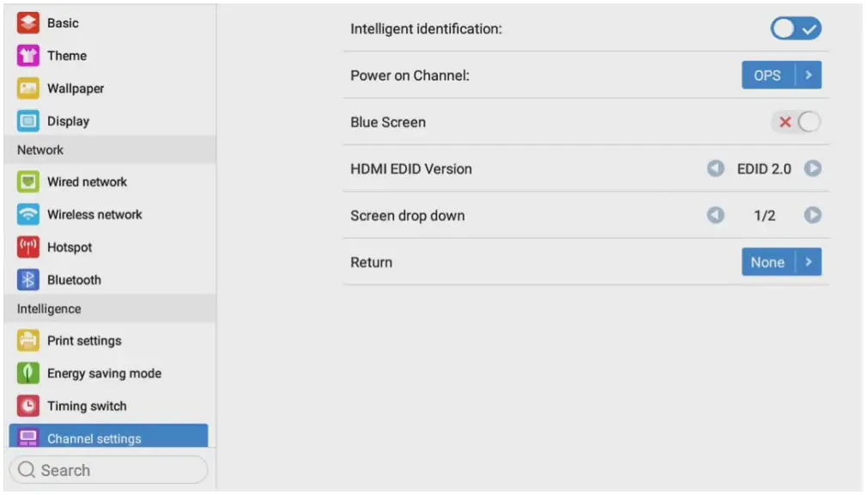The image size is (868, 495).
Task: Open the Power on Channel OPS dropdown
Action: tap(781, 76)
